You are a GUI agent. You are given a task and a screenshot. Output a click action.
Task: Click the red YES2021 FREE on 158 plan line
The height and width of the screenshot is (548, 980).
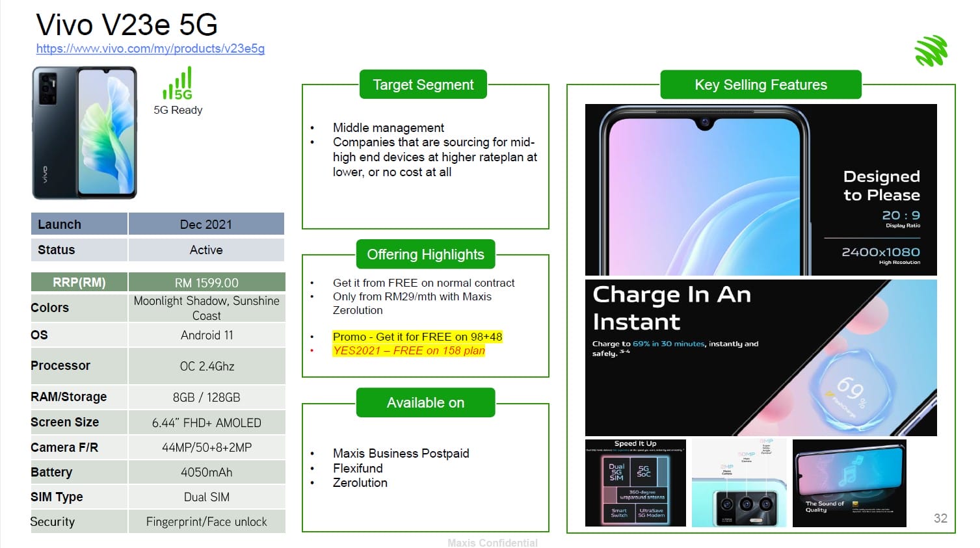pos(408,350)
